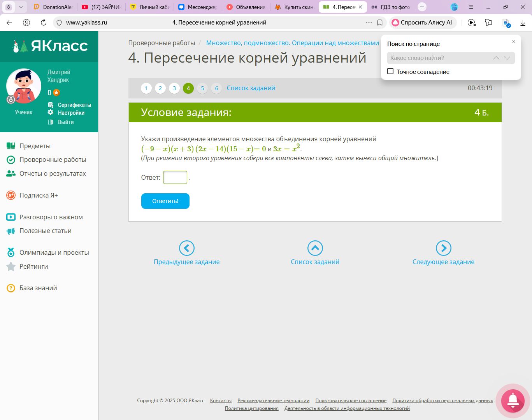The width and height of the screenshot is (532, 420).
Task: Find previous match up arrow
Action: point(496,58)
